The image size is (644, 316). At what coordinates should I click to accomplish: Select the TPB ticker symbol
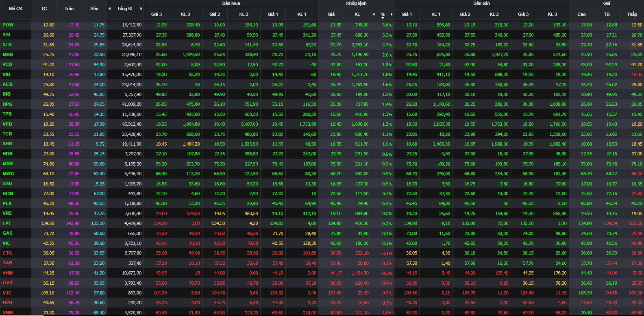pos(7,114)
